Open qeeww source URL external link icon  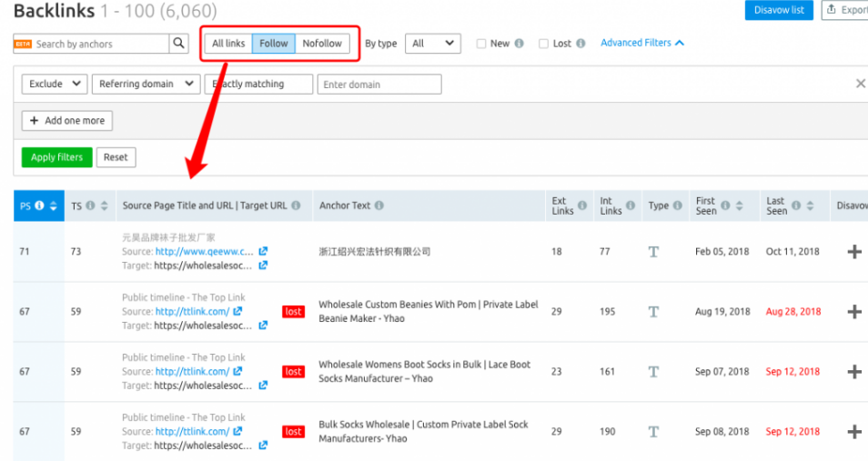263,251
